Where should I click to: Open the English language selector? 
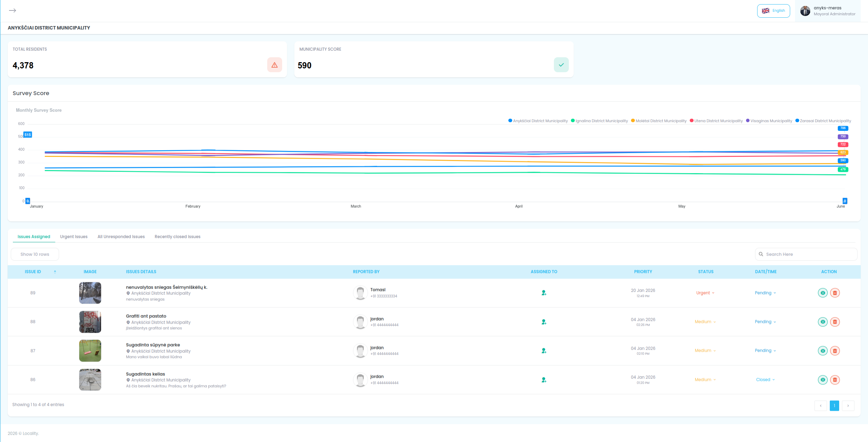773,10
